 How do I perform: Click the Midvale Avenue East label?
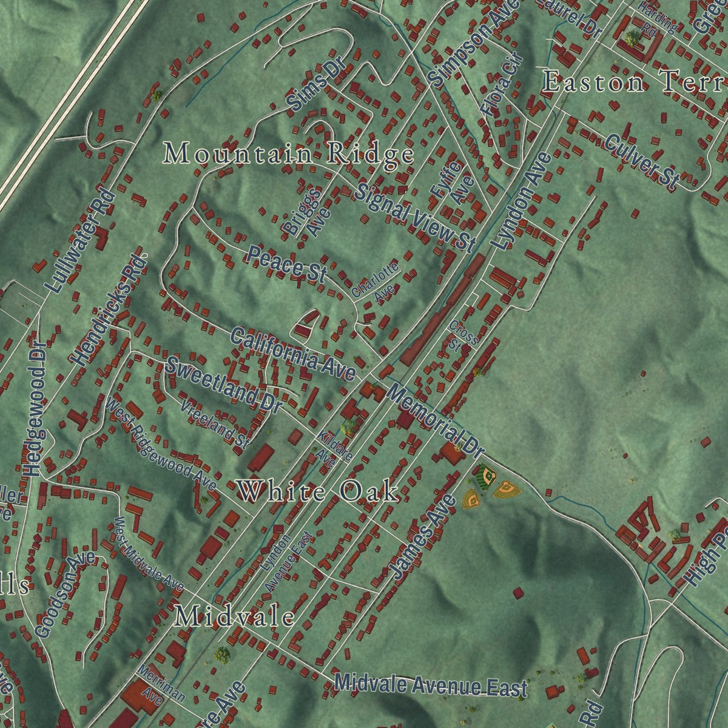click(x=431, y=685)
